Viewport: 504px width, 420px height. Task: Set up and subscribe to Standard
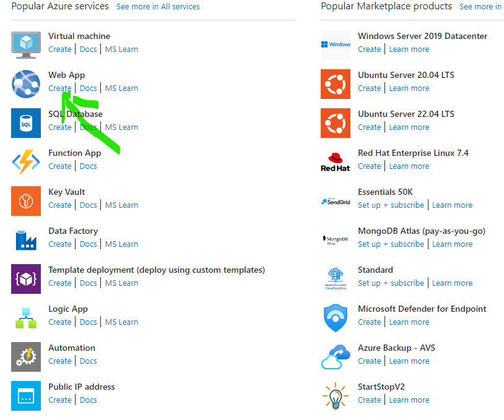[391, 283]
